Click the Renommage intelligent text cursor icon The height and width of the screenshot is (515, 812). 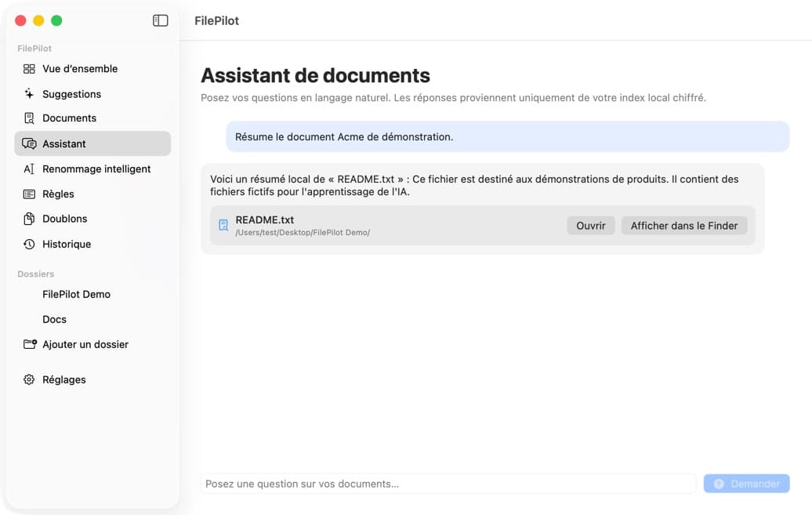[29, 169]
